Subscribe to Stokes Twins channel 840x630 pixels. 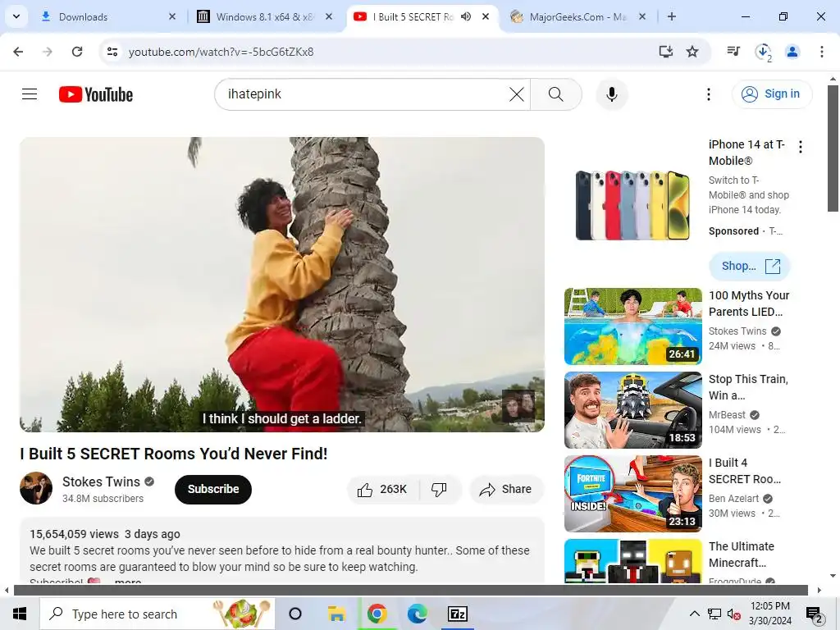[x=213, y=489]
